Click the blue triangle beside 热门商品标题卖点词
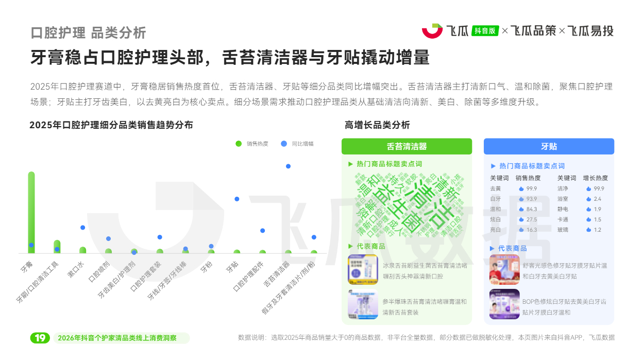The width and height of the screenshot is (644, 362). click(493, 166)
